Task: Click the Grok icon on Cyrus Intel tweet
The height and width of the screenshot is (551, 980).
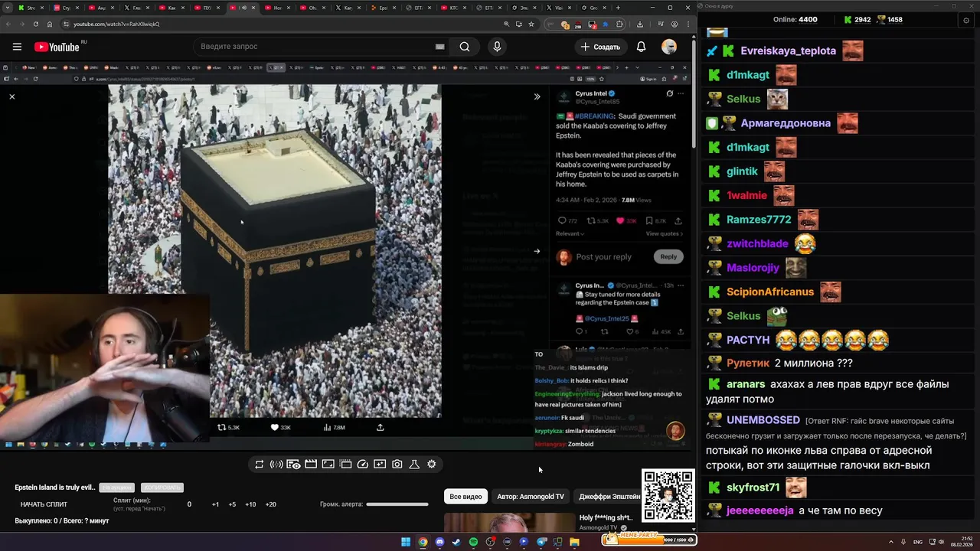Action: pos(669,93)
